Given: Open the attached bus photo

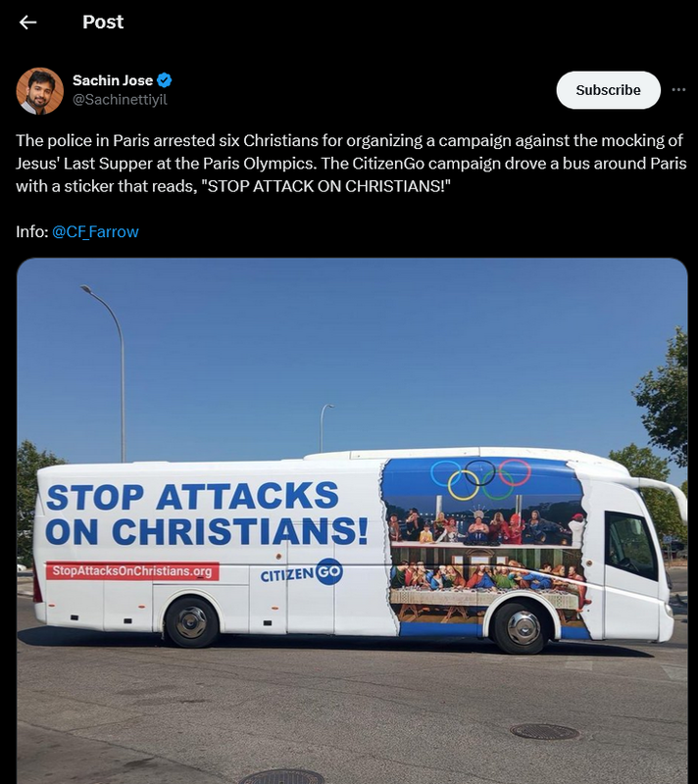Looking at the screenshot, I should pyautogui.click(x=352, y=521).
